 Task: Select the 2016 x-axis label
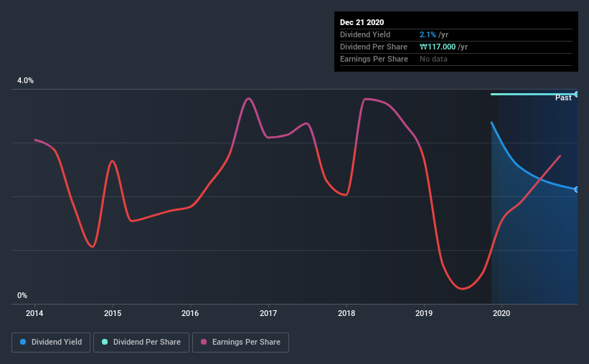190,313
